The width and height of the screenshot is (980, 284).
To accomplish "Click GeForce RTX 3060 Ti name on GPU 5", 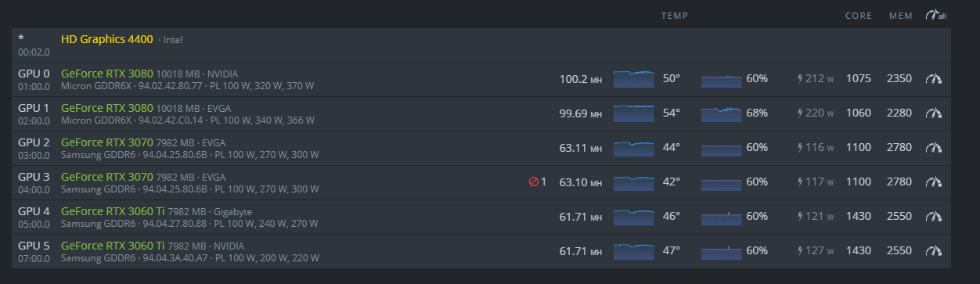I will pos(113,246).
